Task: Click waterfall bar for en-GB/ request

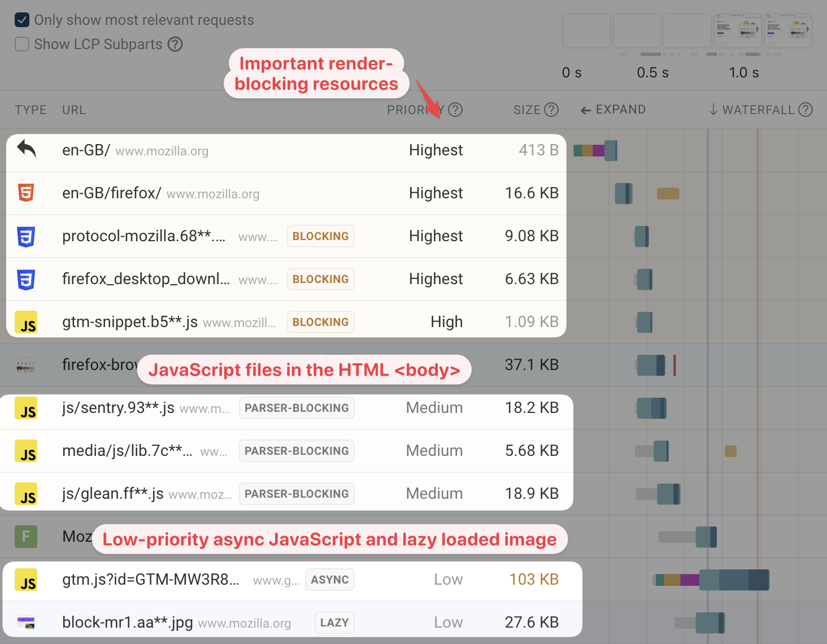Action: click(595, 150)
